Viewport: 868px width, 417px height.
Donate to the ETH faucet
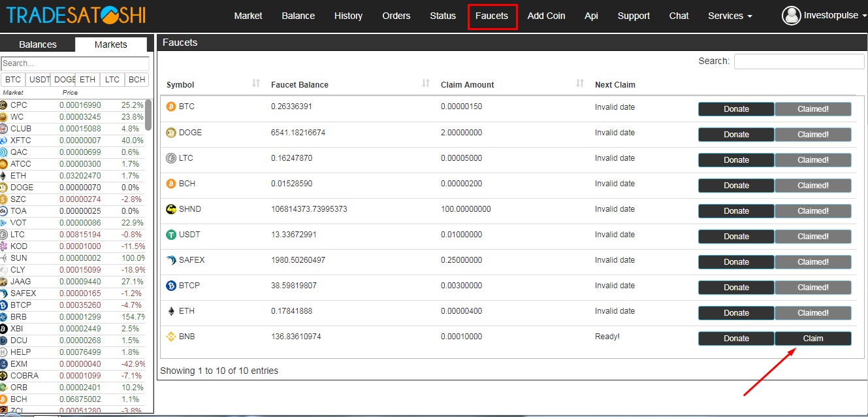click(736, 313)
